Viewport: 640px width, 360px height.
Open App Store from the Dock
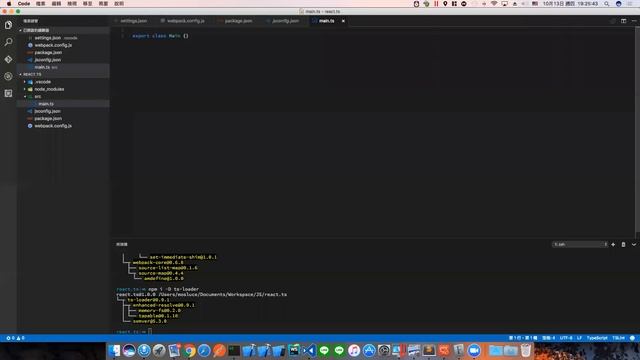tap(369, 350)
